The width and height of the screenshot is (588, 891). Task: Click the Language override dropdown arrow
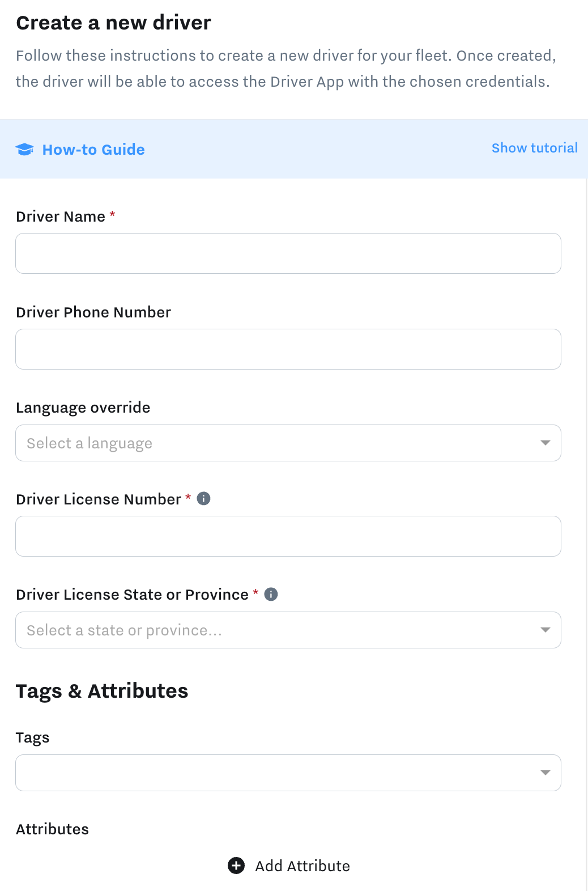pyautogui.click(x=545, y=443)
